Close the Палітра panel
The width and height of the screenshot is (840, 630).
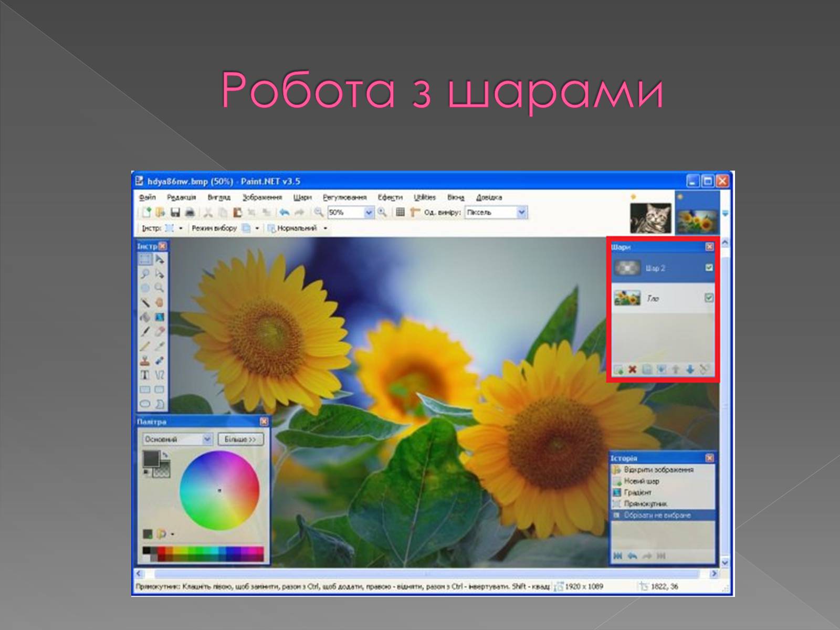(264, 422)
